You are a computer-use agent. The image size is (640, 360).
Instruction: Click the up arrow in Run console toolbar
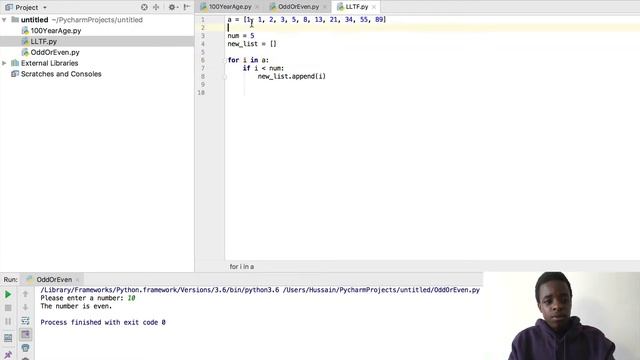pos(25,294)
